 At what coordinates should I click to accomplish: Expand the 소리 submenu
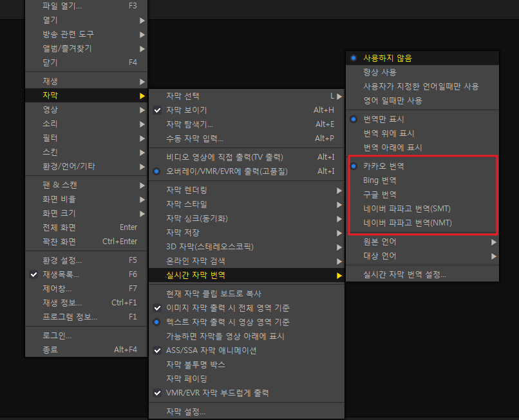(x=86, y=124)
